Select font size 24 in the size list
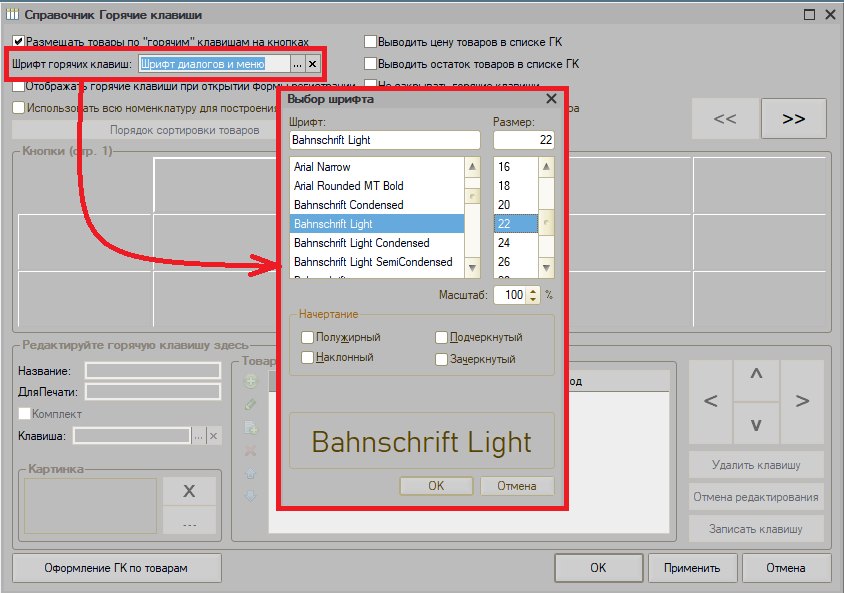Viewport: 844px width, 593px height. pos(516,243)
